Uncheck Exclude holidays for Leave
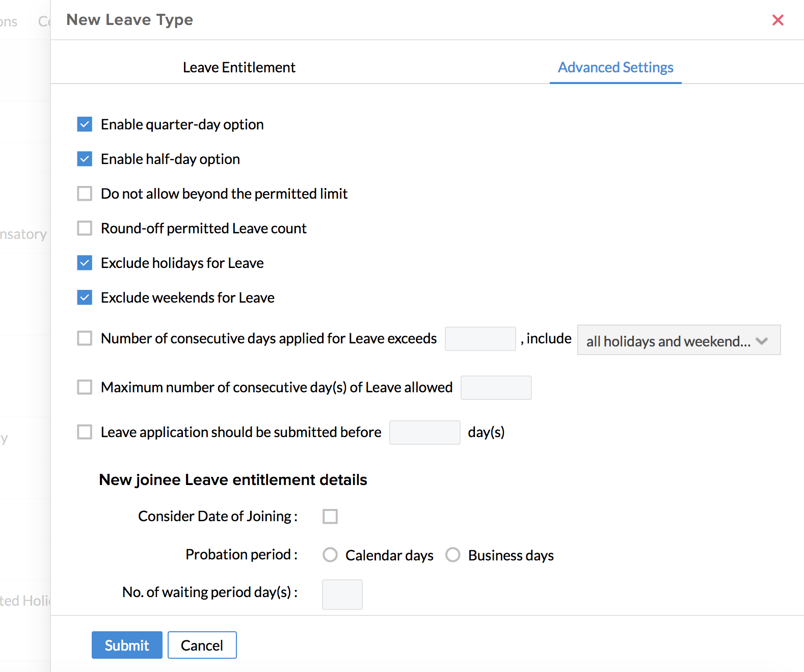This screenshot has height=672, width=804. point(85,263)
